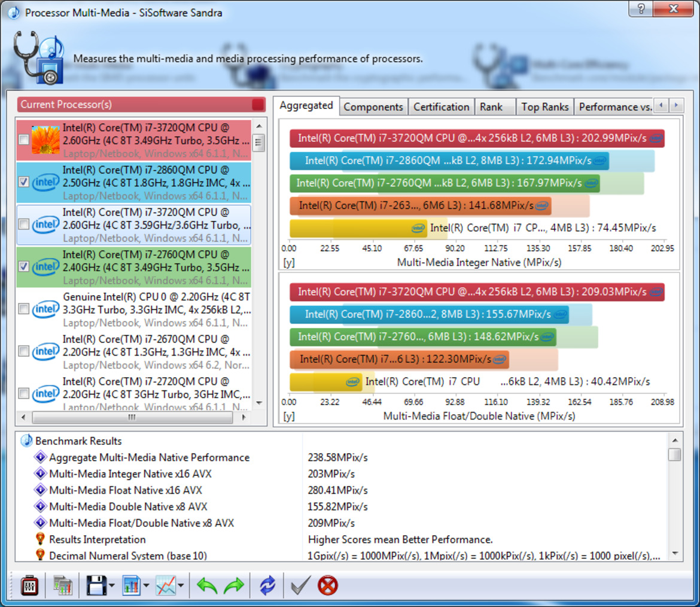Click the line graph view icon
Image resolution: width=700 pixels, height=607 pixels.
click(x=166, y=585)
